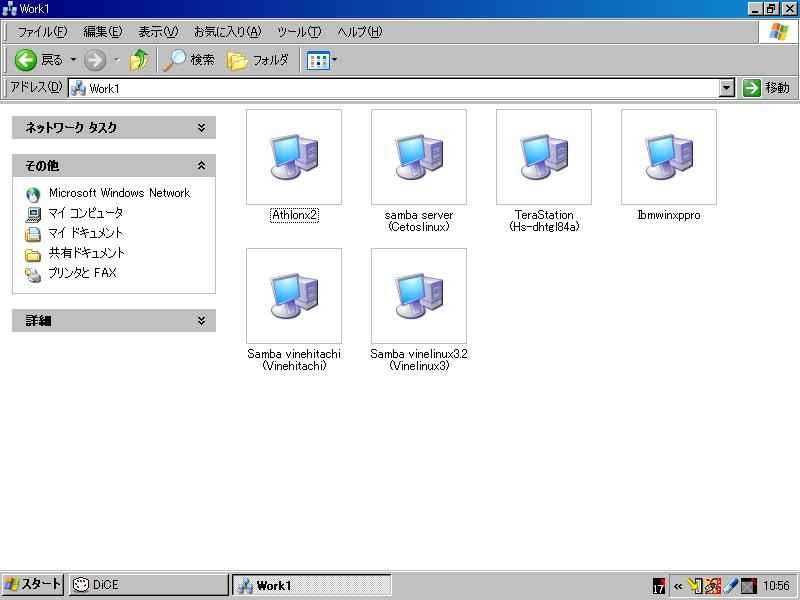
Task: Click the Work1 title bar network icon
Action: tap(9, 9)
